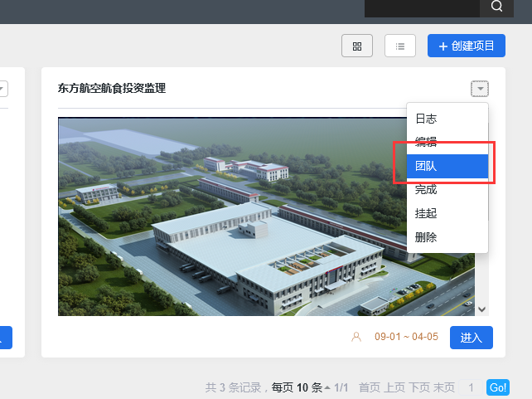
Task: Select 挂起 to suspend the project
Action: [426, 213]
